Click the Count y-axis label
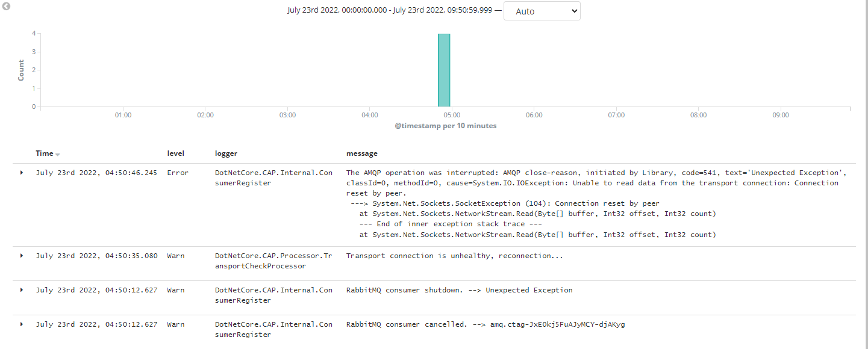868x349 pixels. [20, 69]
